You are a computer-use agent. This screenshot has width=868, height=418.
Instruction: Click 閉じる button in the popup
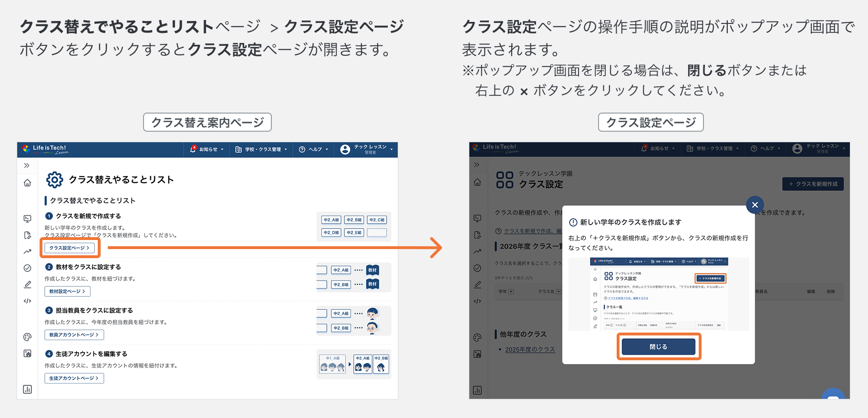(659, 347)
